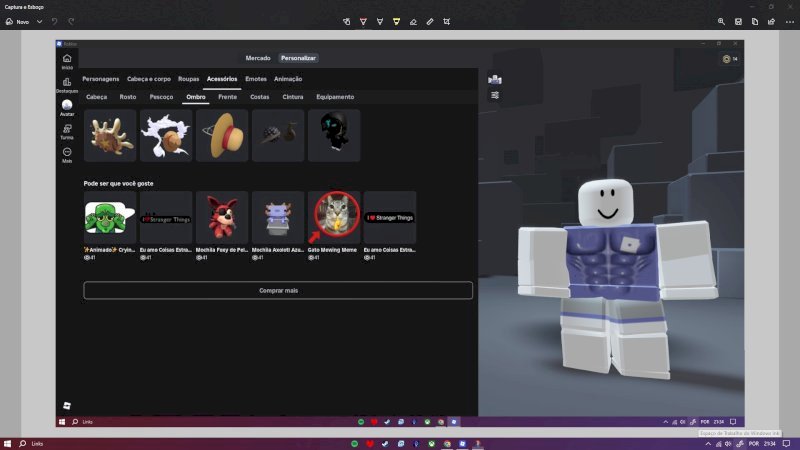
Task: Select the red ballpoint pen tool
Action: point(363,21)
